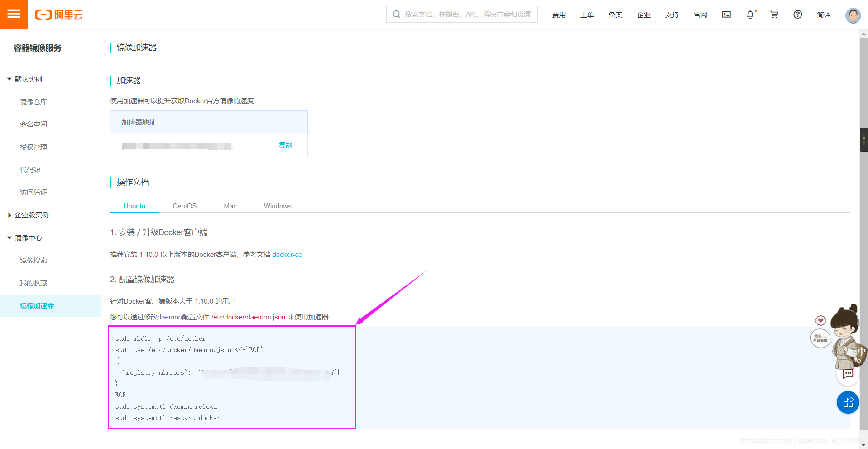Go to 代码源 in sidebar
Screen dimensions: 868x449
(30, 169)
